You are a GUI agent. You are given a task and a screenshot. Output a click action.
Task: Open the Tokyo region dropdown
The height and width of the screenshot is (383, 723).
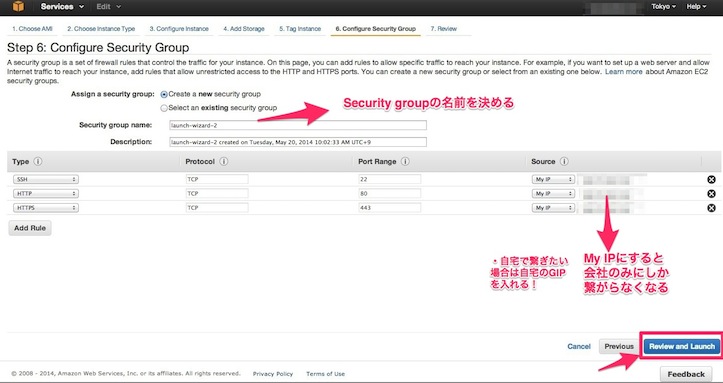(664, 6)
